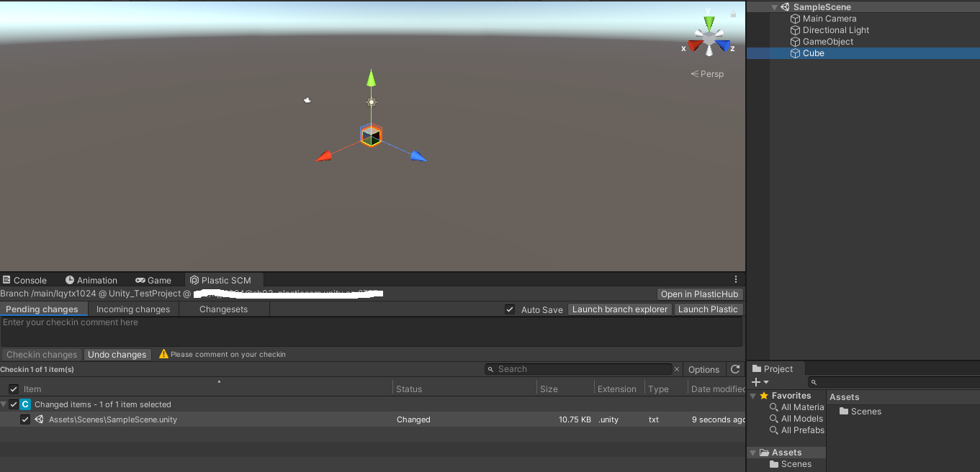Image resolution: width=980 pixels, height=472 pixels.
Task: Click the Undo changes button
Action: [x=117, y=354]
